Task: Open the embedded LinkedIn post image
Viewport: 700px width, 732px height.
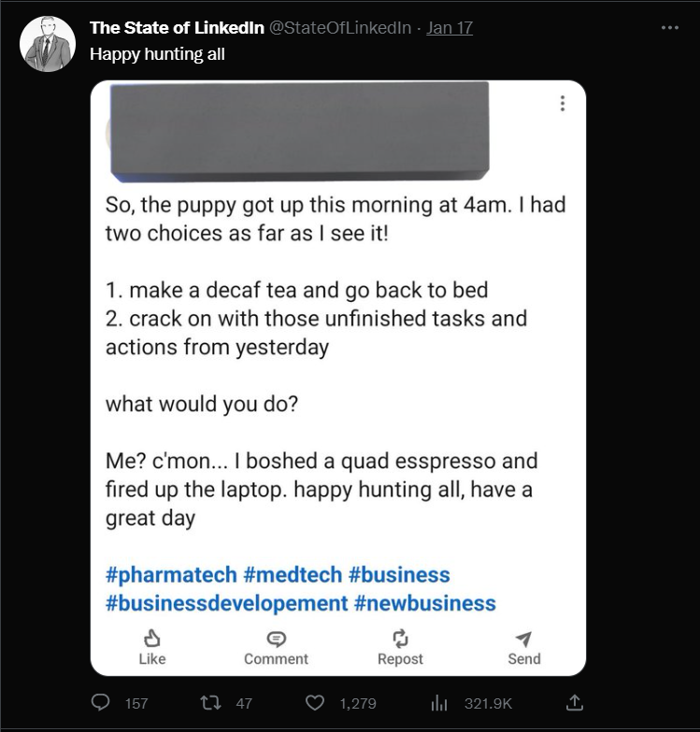Action: click(x=337, y=374)
